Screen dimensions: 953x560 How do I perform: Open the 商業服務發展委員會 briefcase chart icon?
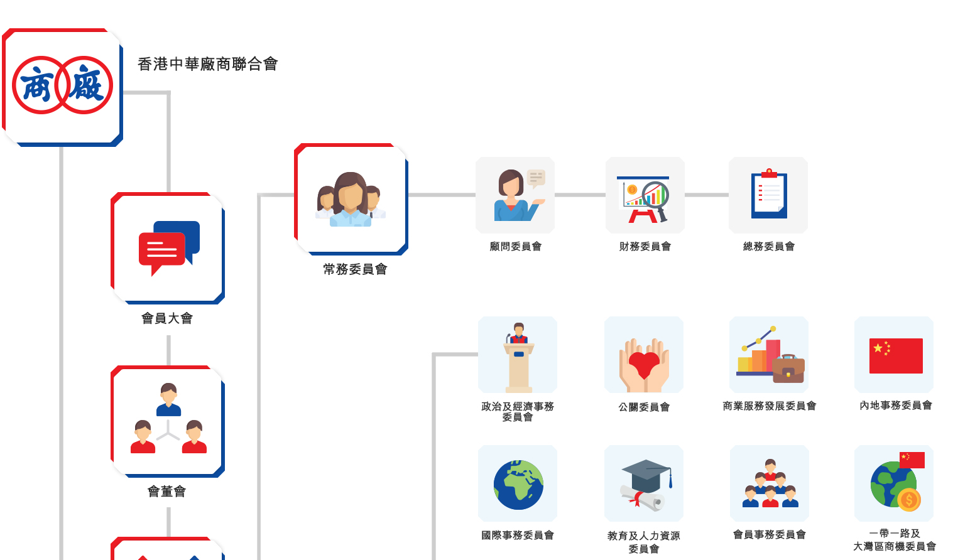click(769, 355)
